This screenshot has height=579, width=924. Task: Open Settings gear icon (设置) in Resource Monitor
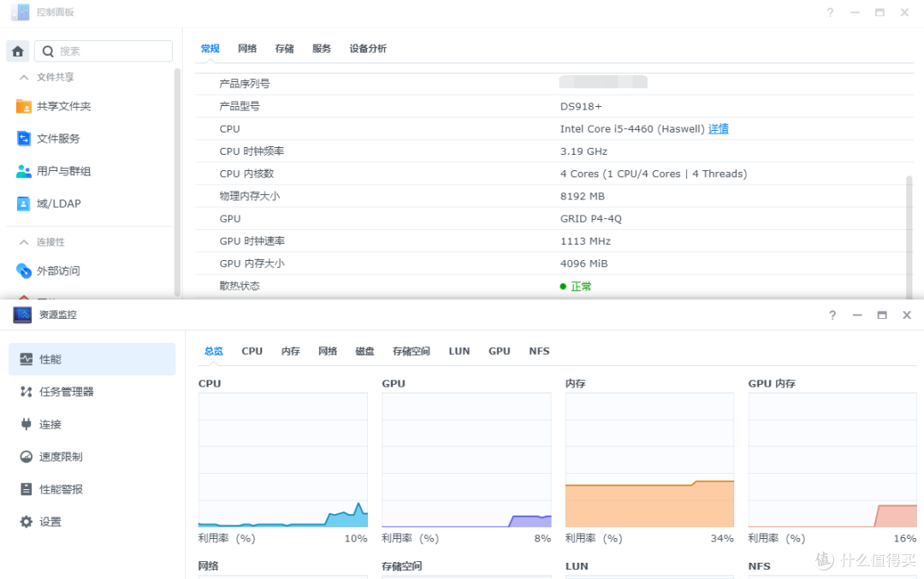26,522
